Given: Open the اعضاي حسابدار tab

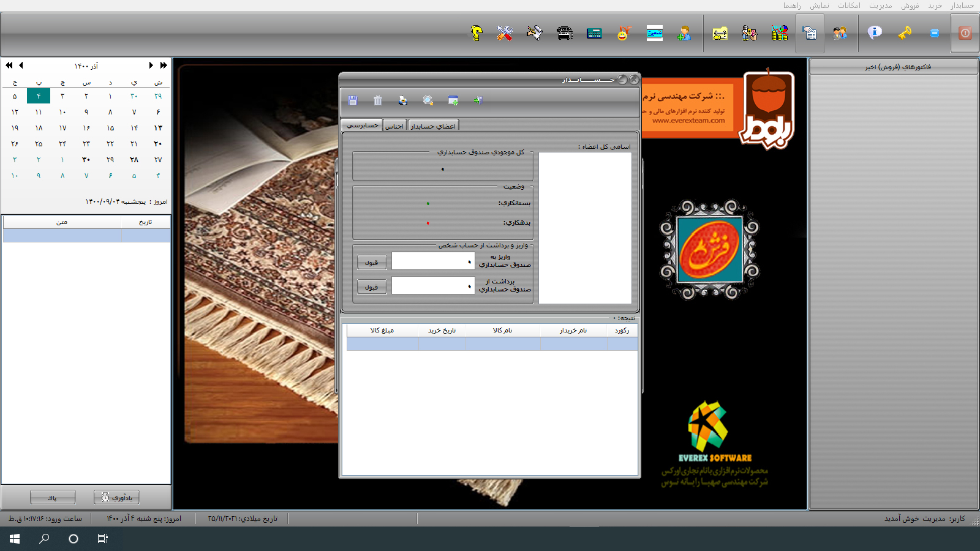Looking at the screenshot, I should click(433, 126).
